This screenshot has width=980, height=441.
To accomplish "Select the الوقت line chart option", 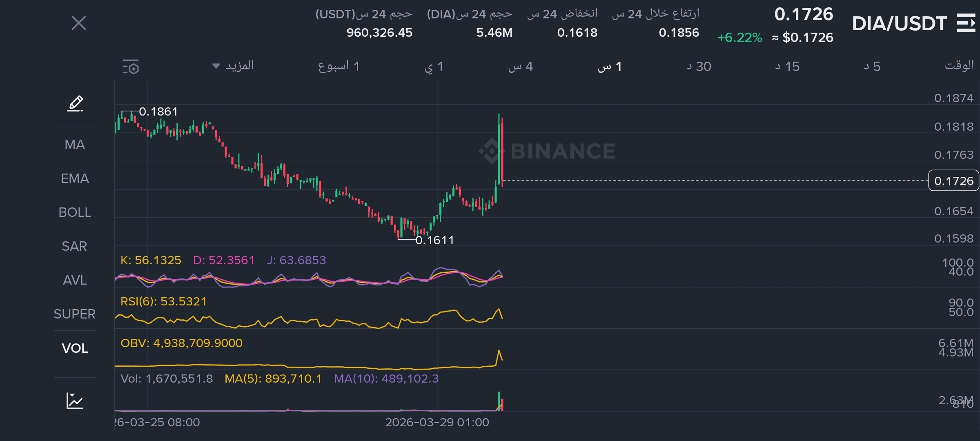I will (x=959, y=66).
